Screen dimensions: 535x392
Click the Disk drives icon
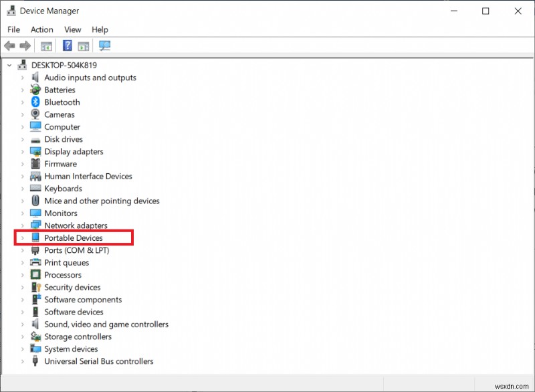(35, 140)
